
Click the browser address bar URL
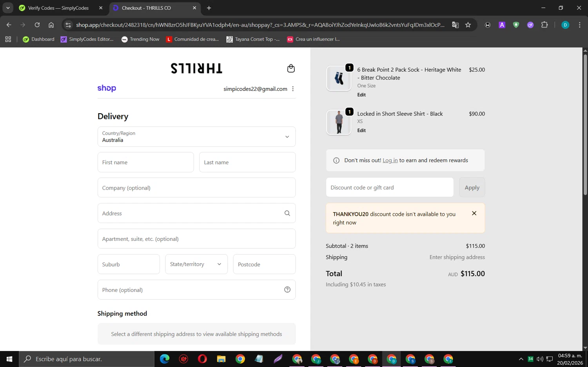coord(260,25)
